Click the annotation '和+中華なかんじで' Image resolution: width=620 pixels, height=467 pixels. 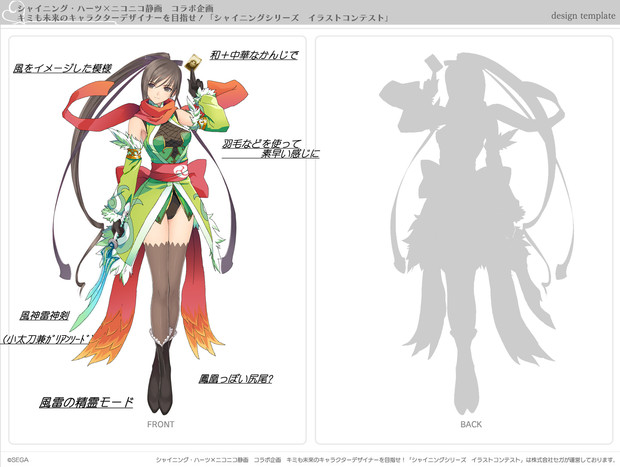point(254,55)
